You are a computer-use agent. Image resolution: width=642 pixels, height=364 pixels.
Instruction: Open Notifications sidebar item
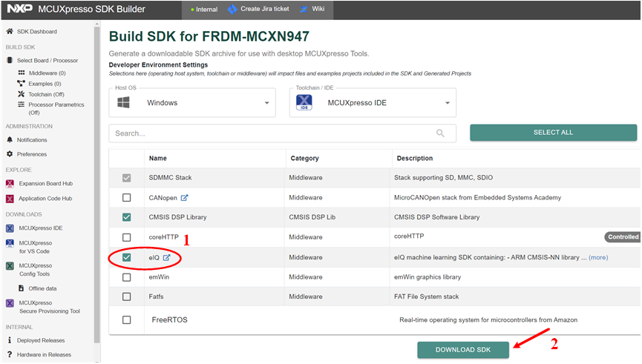(32, 140)
